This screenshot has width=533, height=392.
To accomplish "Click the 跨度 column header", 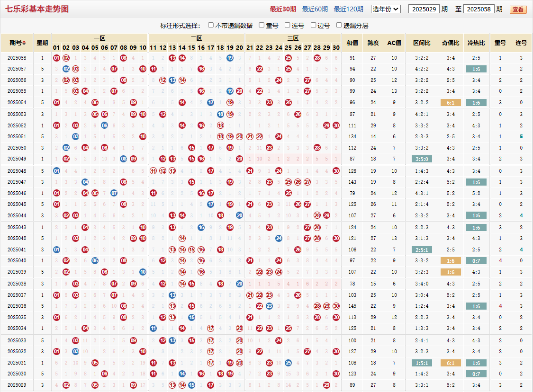I will (x=373, y=43).
